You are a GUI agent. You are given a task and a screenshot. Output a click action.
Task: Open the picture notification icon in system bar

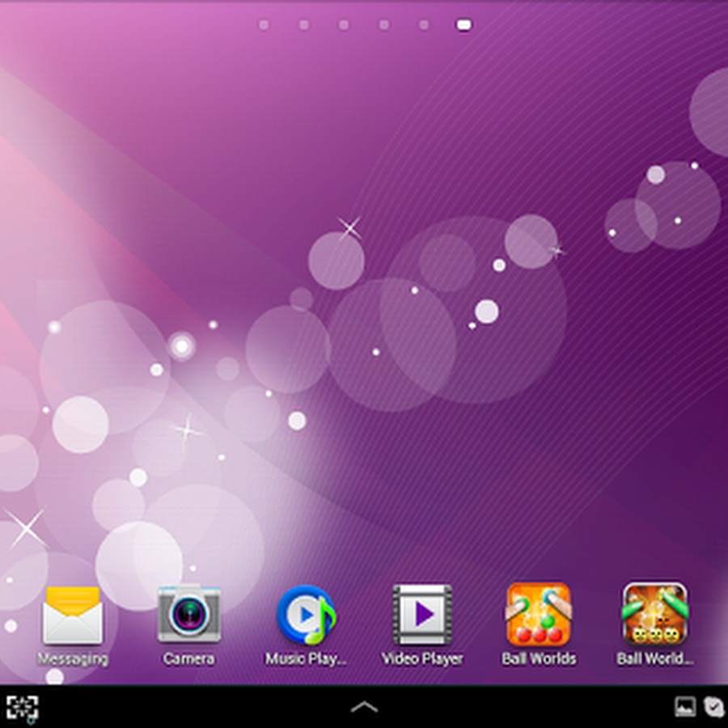tap(685, 707)
